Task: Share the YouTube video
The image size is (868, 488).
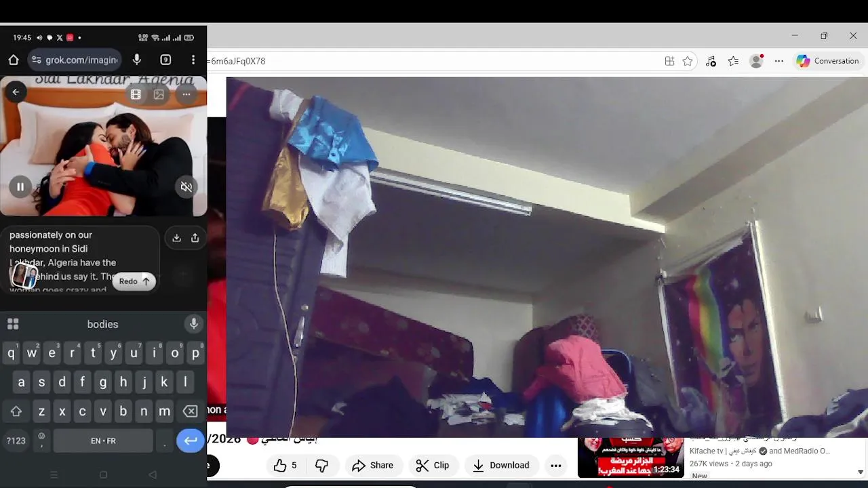Action: 373,465
